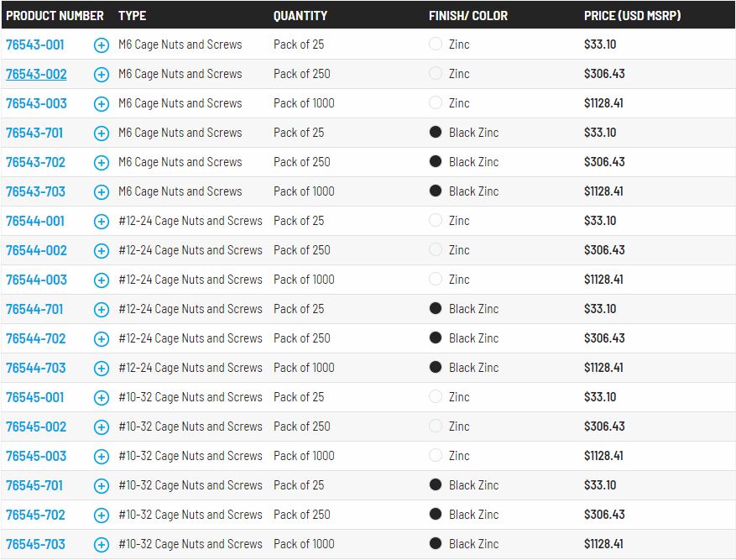Expand row 76543-002 using its plus icon
The image size is (736, 560).
point(102,75)
